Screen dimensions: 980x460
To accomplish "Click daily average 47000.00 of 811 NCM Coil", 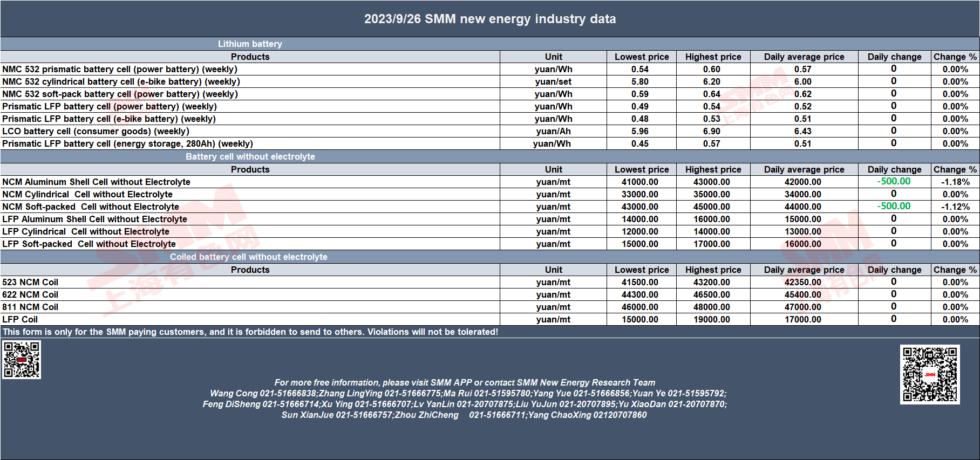I will coord(803,307).
